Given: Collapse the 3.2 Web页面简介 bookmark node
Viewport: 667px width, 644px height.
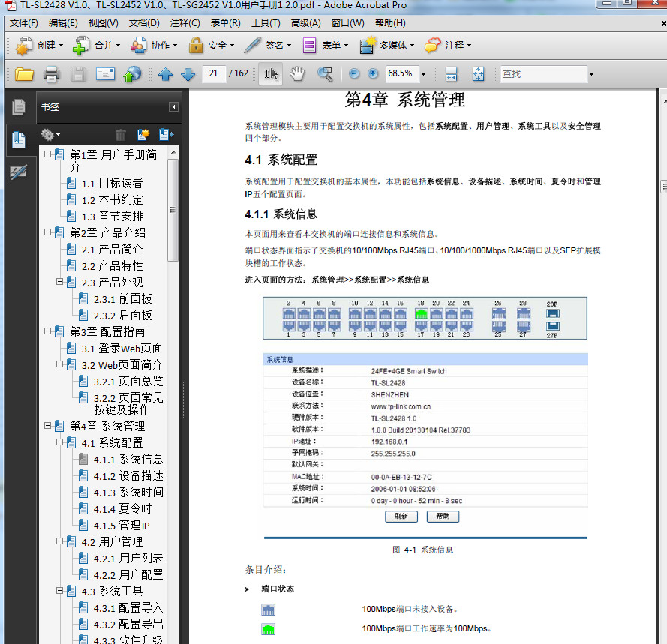Looking at the screenshot, I should (59, 364).
